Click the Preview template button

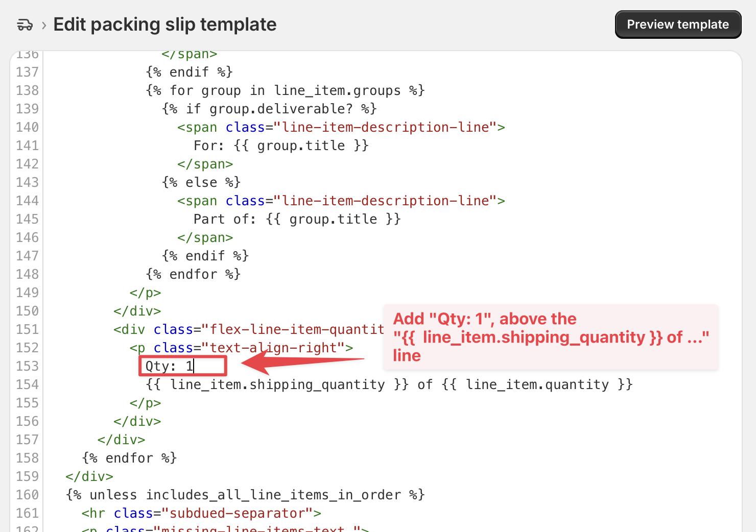tap(678, 24)
